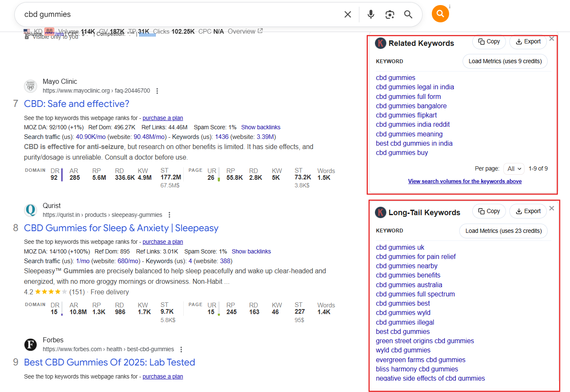Expand the Per page All dropdown

(514, 169)
